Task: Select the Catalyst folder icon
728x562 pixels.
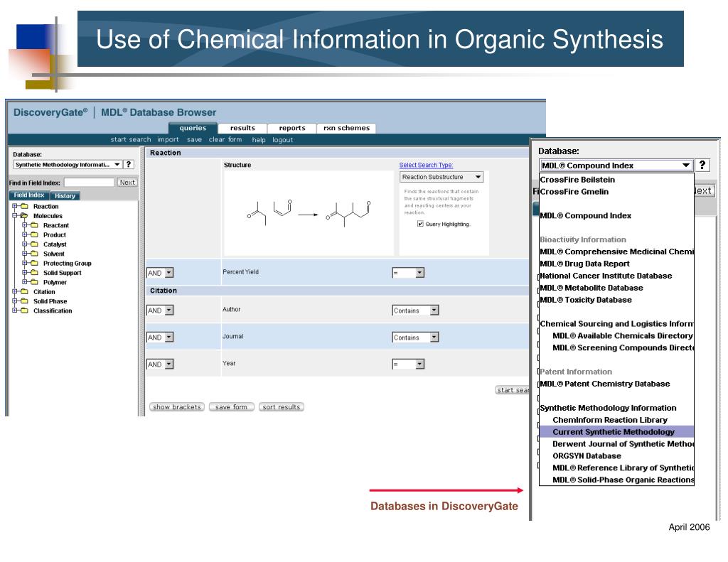Action: (34, 244)
